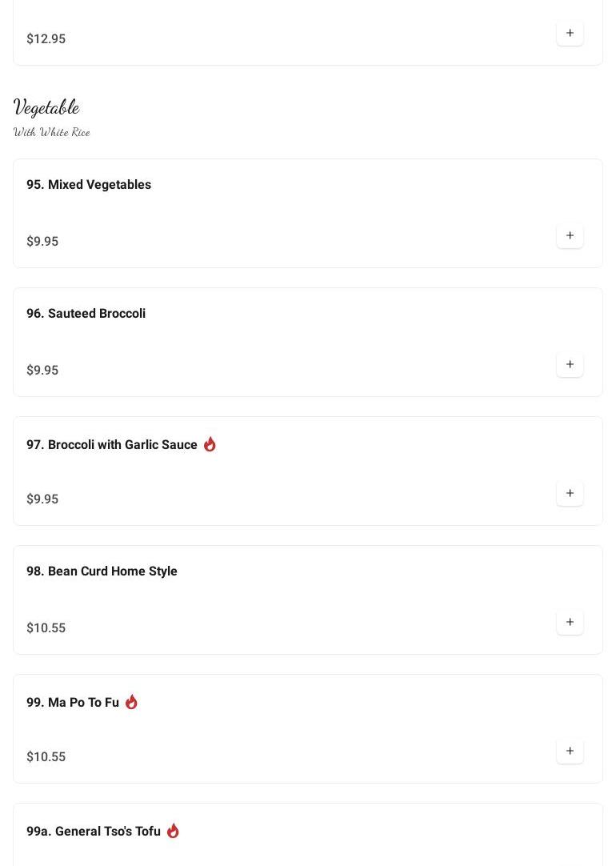616x866 pixels.
Task: Click spicy flame icon beside Ma Po To Fu
Action: coord(131,702)
